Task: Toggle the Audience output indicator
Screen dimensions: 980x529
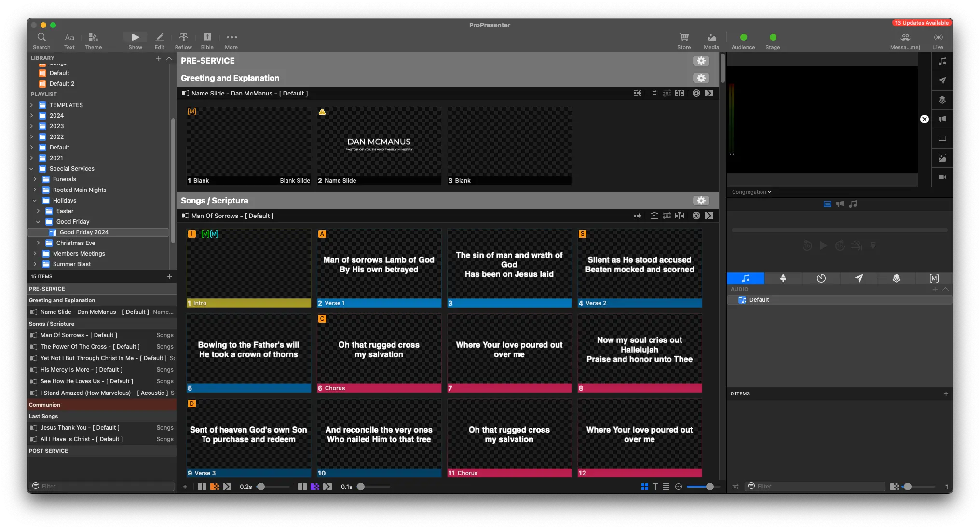Action: (x=743, y=38)
